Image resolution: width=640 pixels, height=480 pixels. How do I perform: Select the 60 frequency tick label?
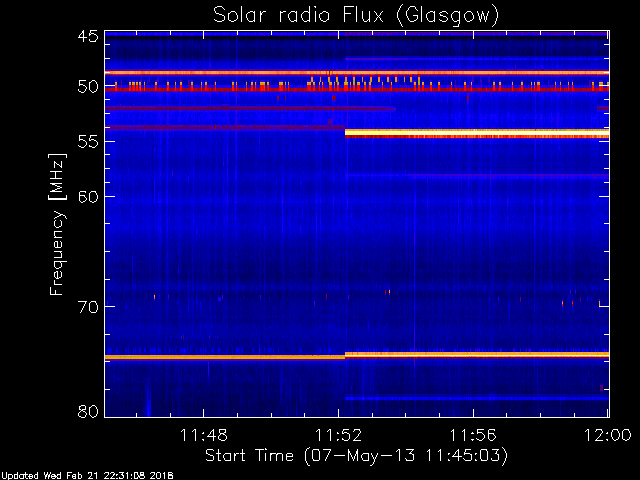click(x=88, y=197)
